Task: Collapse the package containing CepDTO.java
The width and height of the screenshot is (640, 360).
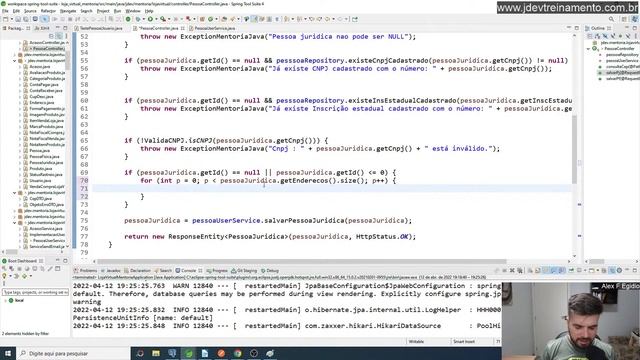Action: click(14, 193)
